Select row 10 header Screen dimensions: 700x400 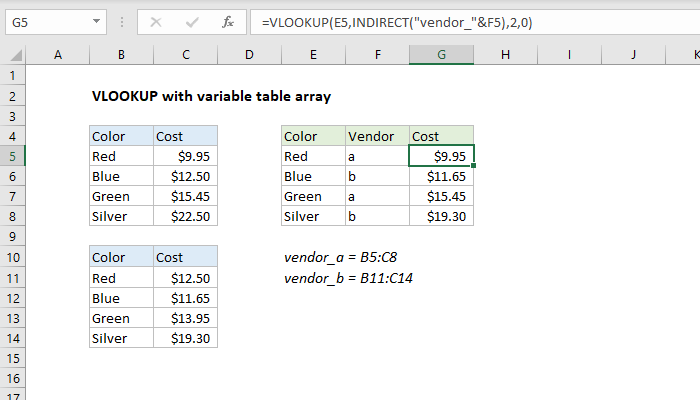[12, 257]
